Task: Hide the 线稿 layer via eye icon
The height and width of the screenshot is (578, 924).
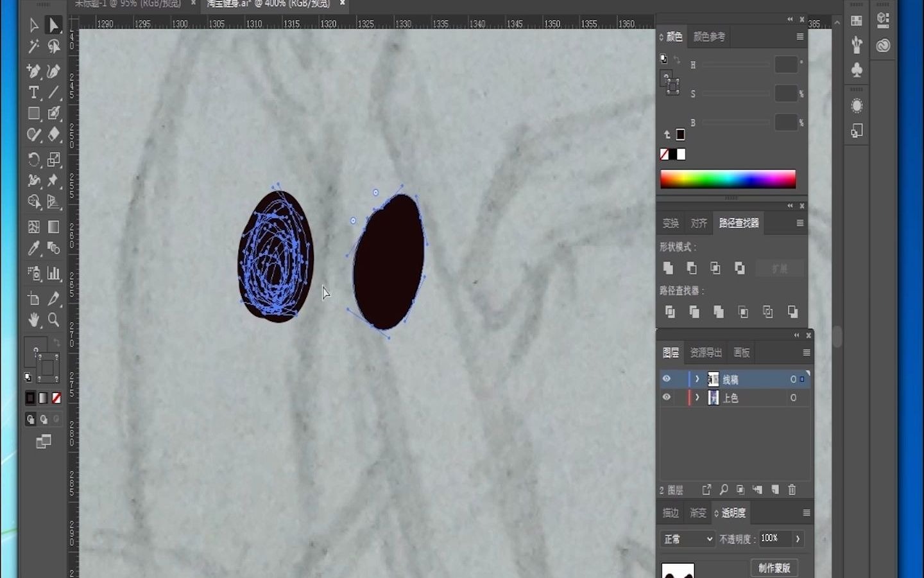Action: [667, 379]
